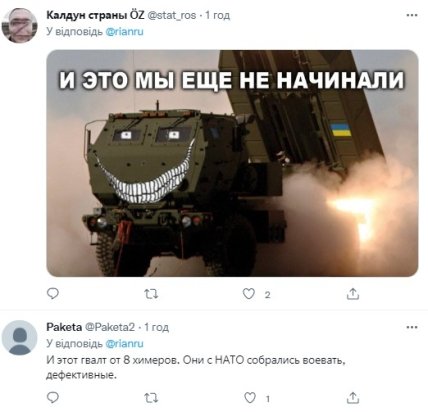Open the HIMARS meme image
The image size is (428, 412).
tap(232, 163)
